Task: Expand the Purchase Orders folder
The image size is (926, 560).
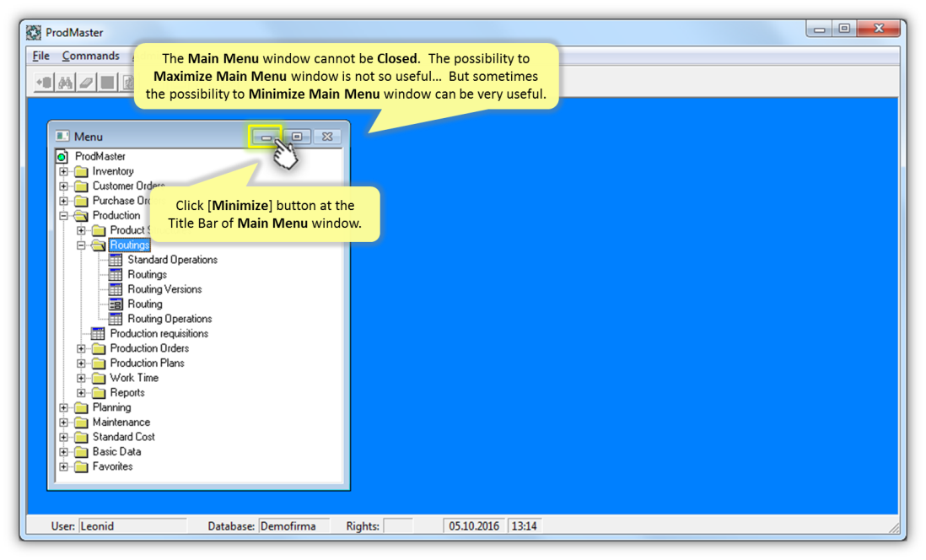Action: tap(64, 201)
